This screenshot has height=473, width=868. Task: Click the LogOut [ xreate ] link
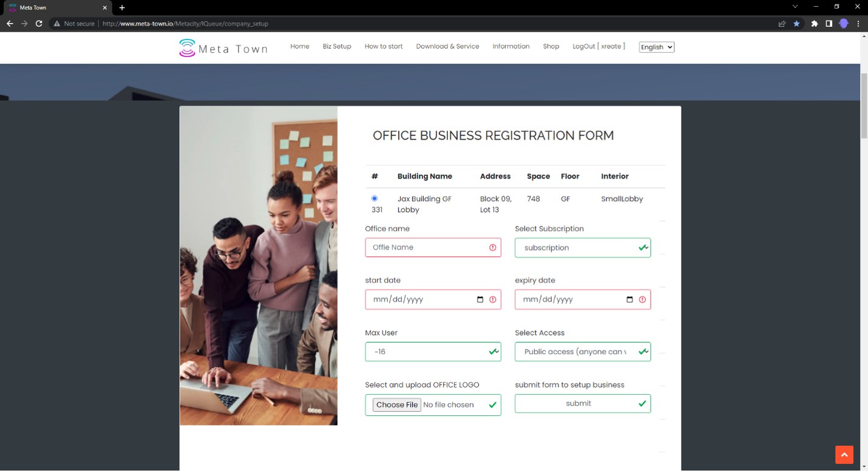click(598, 46)
